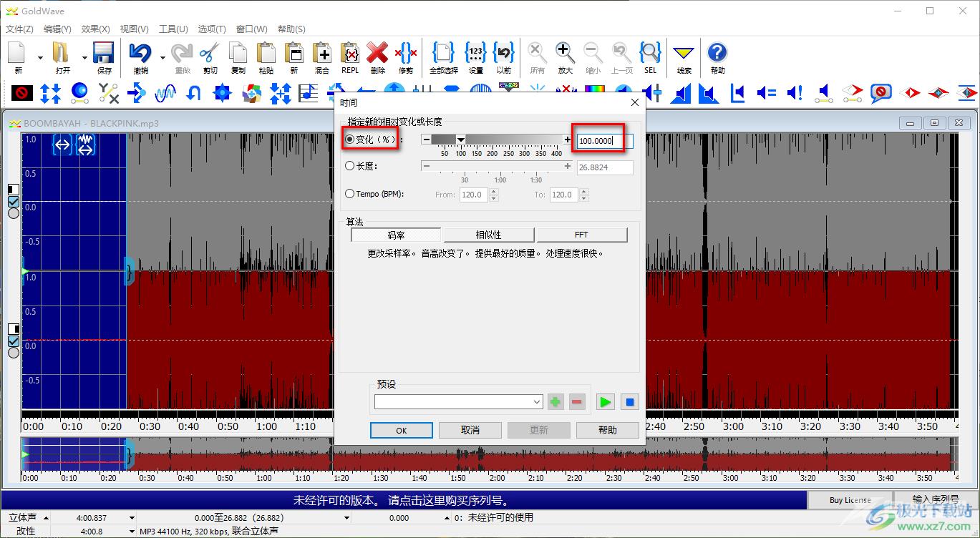Click the music note staff effect icon
The height and width of the screenshot is (538, 980).
(309, 93)
